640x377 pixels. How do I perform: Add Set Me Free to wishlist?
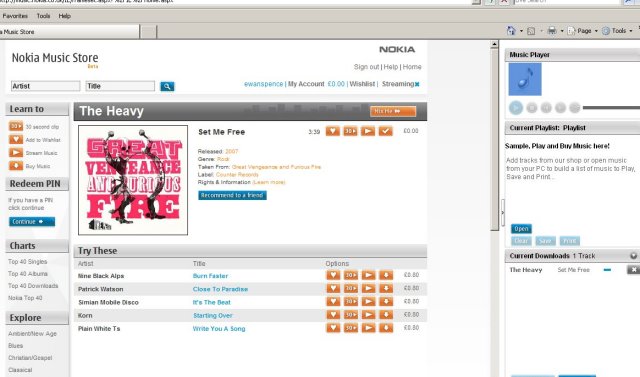pos(333,131)
